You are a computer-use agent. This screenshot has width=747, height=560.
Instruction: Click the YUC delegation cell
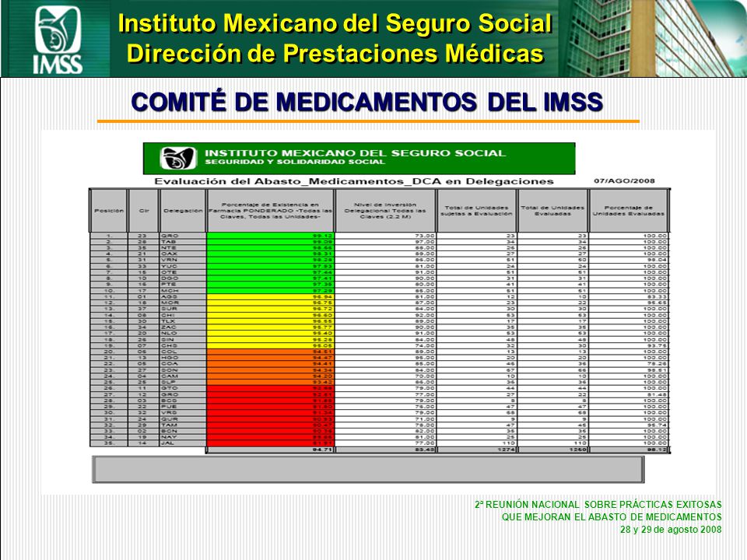[183, 266]
